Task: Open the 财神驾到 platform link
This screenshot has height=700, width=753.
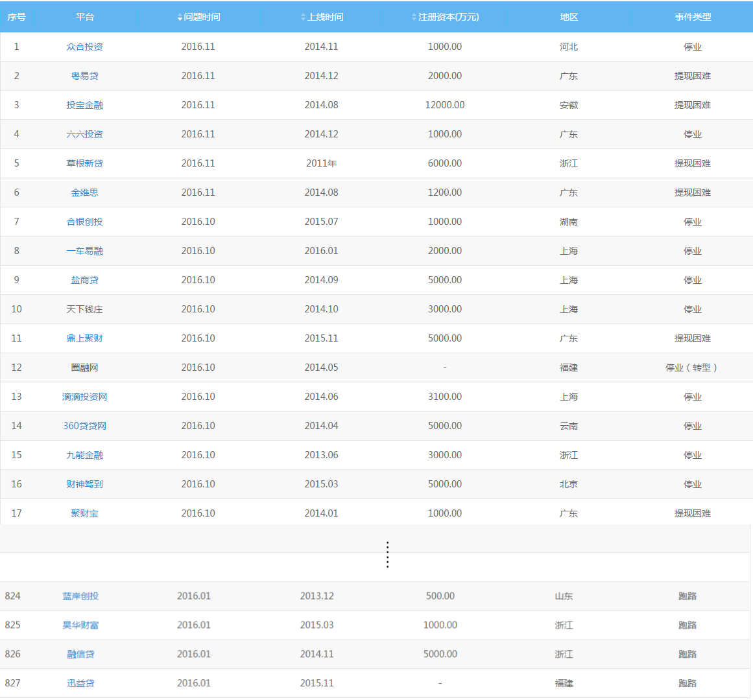Action: [x=84, y=484]
